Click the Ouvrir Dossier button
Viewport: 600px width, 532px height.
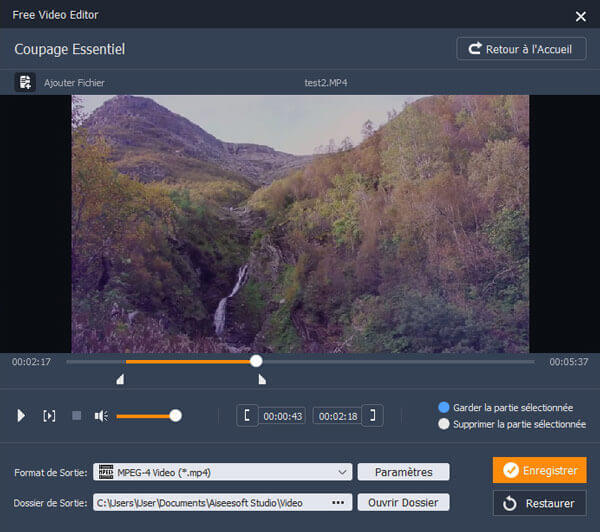pyautogui.click(x=404, y=502)
